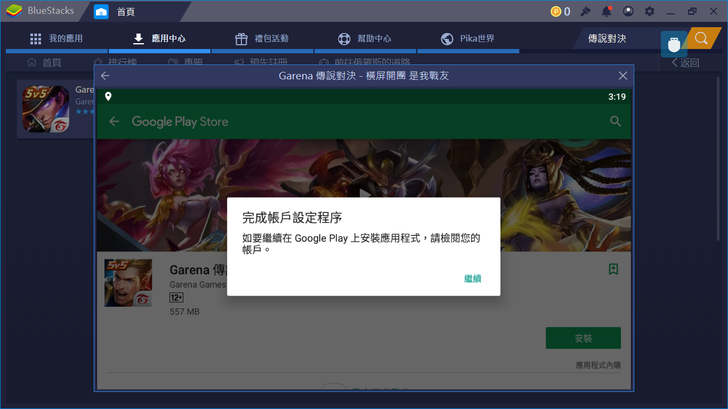Switch to 應用中心 tab
The height and width of the screenshot is (409, 728).
coord(159,39)
